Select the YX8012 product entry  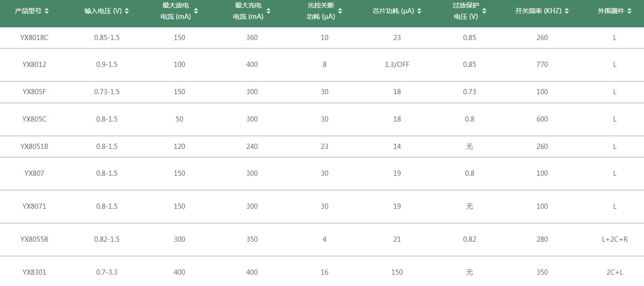(x=34, y=65)
